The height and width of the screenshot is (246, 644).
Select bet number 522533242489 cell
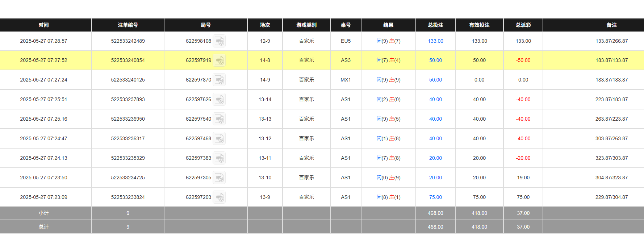click(x=128, y=41)
